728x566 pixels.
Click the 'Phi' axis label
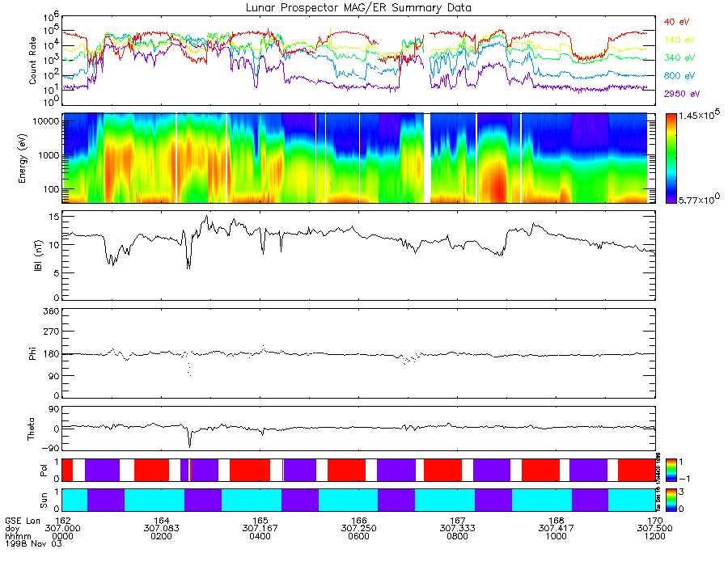(x=32, y=353)
